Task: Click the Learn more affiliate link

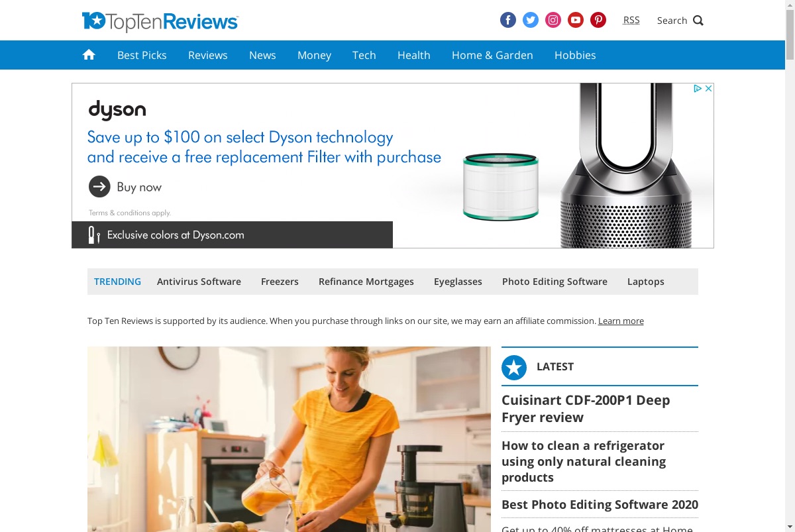Action: click(x=621, y=321)
